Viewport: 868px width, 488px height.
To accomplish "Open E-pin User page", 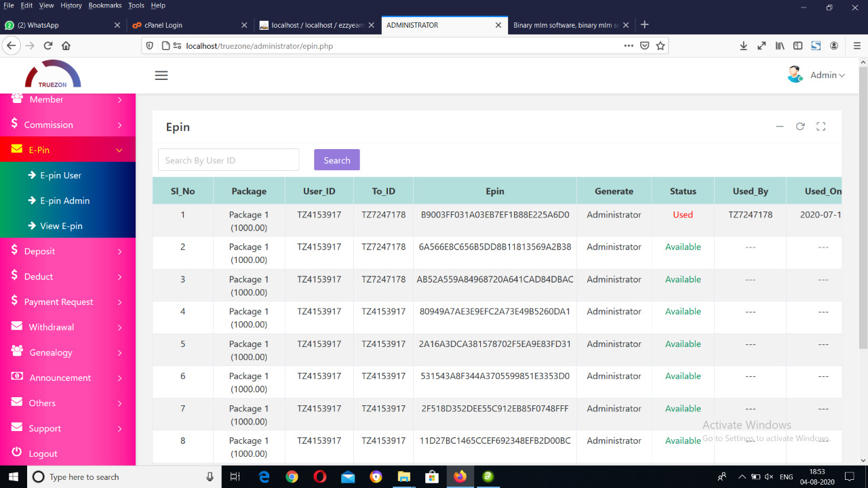I will tap(60, 175).
